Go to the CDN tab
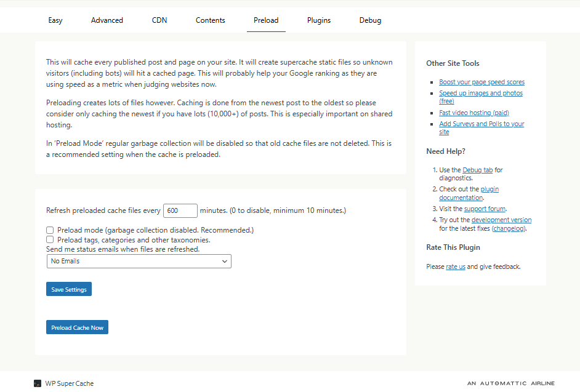This screenshot has height=392, width=580. pos(159,20)
